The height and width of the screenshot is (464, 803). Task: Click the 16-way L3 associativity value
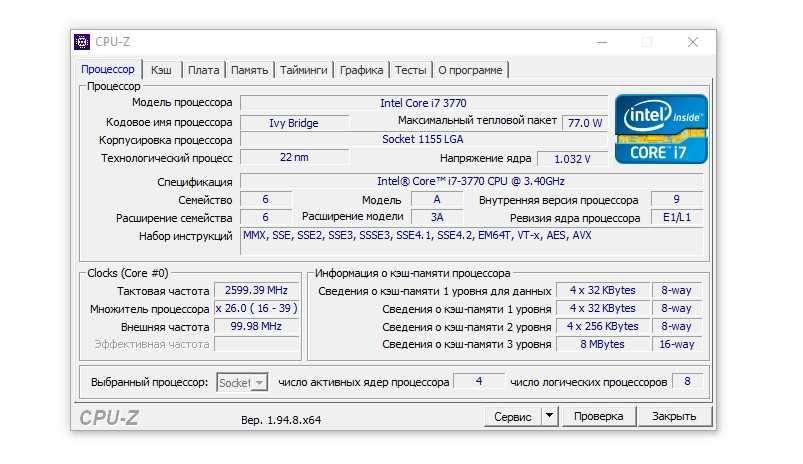(x=677, y=344)
